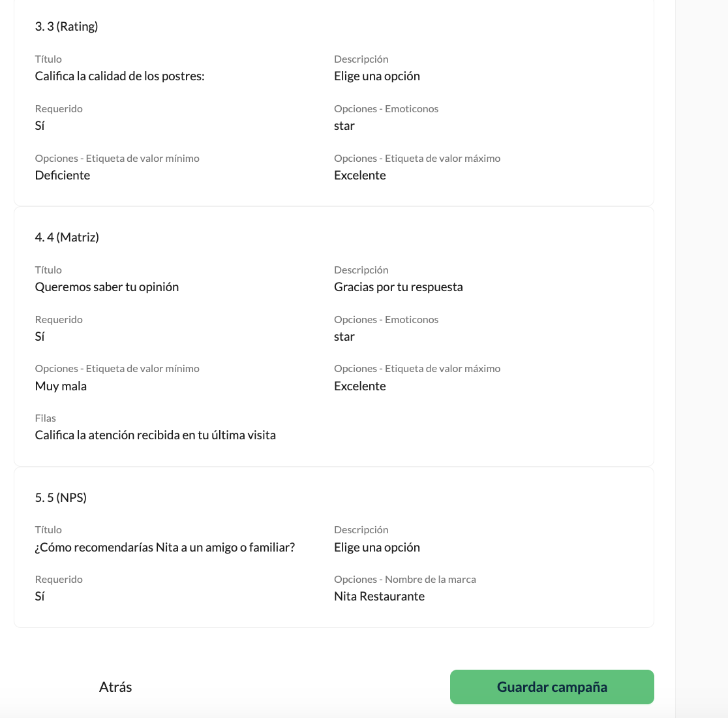This screenshot has height=718, width=728.
Task: Click the Excelente maximum value in Rating card
Action: coord(360,175)
